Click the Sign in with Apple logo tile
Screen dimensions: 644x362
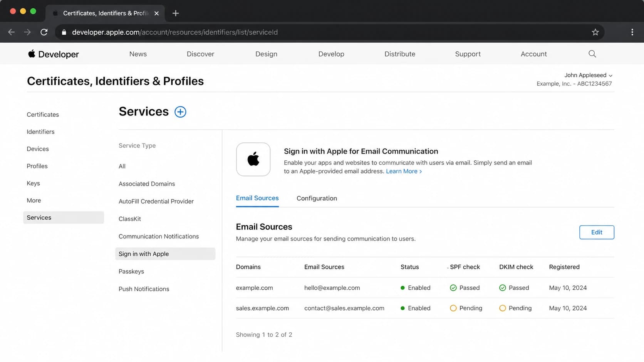(253, 159)
